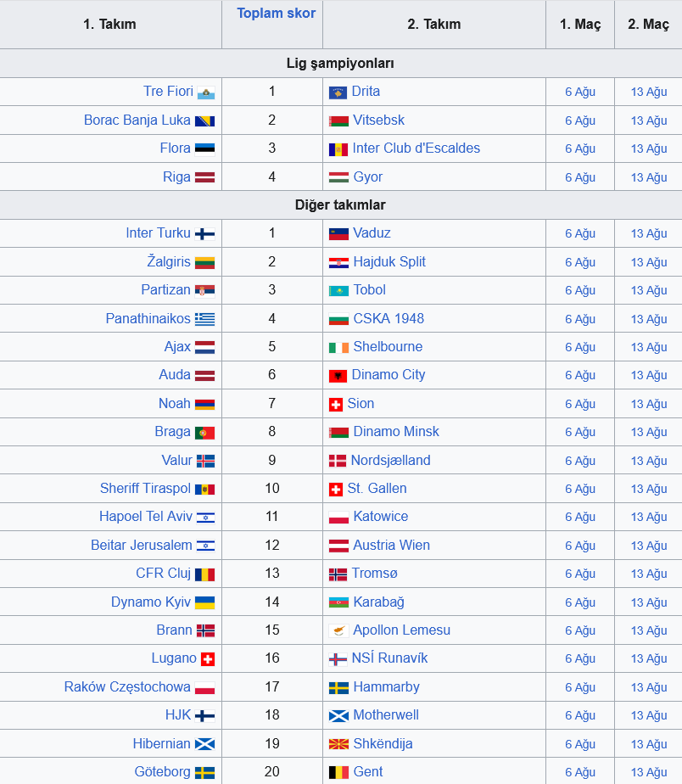Open the Toplam skor header link
Image resolution: width=682 pixels, height=784 pixels.
pyautogui.click(x=276, y=13)
